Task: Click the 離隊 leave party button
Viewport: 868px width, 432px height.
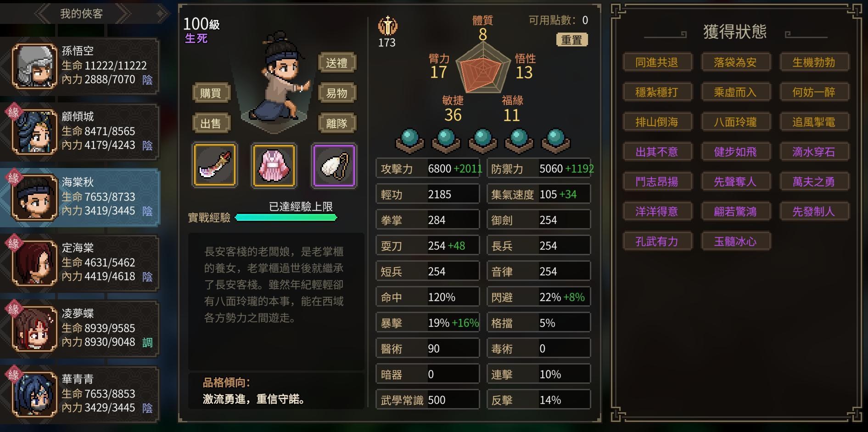Action: click(337, 123)
